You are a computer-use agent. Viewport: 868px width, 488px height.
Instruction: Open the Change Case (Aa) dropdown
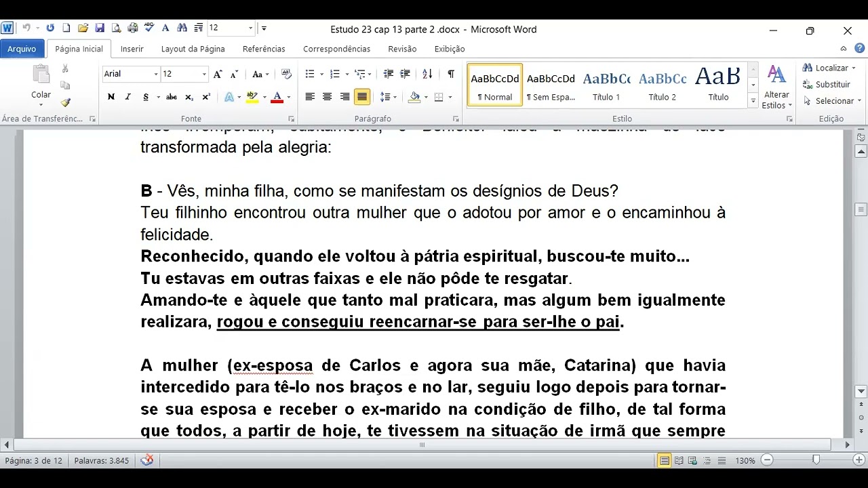tap(261, 75)
